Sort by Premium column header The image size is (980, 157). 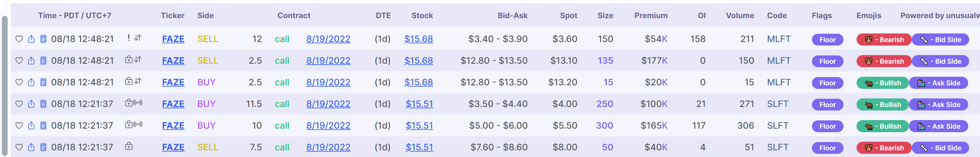point(651,16)
